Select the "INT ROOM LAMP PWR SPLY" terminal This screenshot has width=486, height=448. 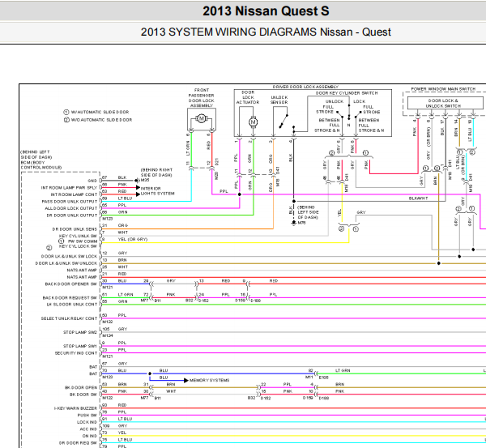coord(69,188)
